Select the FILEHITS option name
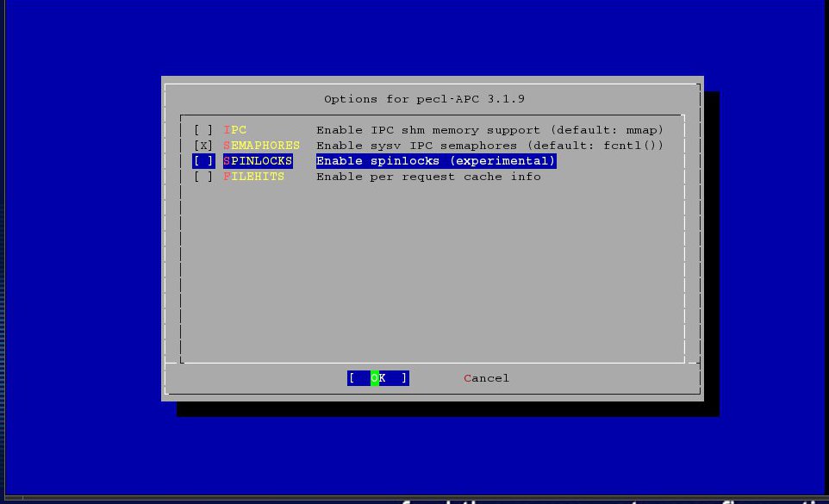Screen dimensions: 829x504 253,177
